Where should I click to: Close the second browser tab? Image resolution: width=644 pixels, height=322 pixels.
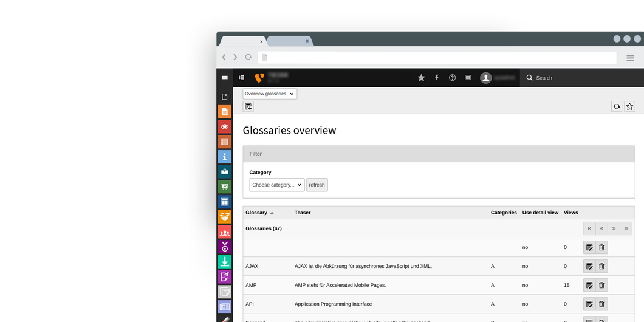coord(307,41)
